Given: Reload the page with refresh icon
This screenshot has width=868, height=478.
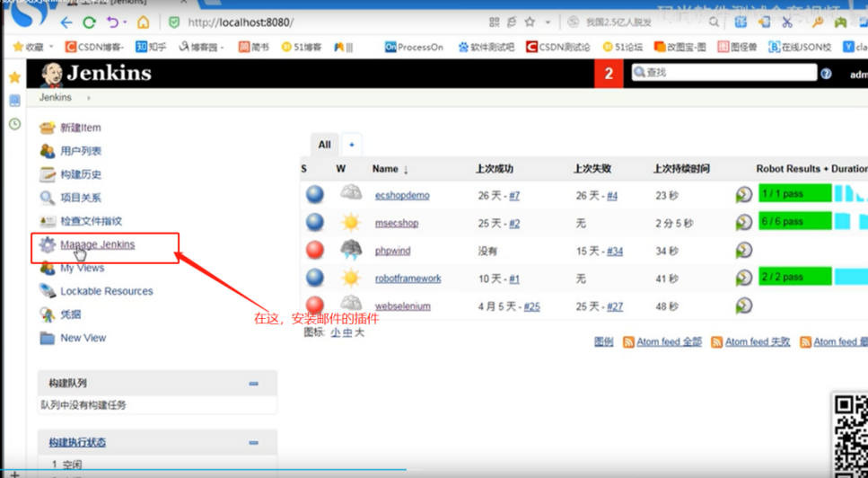Looking at the screenshot, I should click(x=89, y=22).
